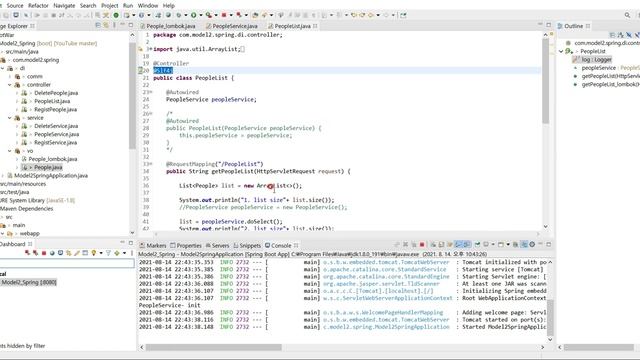Stop the app in Boot Dashboard toolbar
Viewport: 640px width, 360px height.
click(x=44, y=253)
